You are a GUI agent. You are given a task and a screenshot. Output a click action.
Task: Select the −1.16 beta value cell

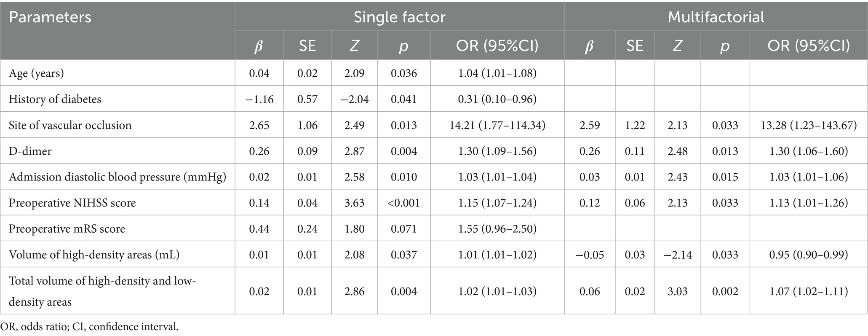(x=259, y=99)
